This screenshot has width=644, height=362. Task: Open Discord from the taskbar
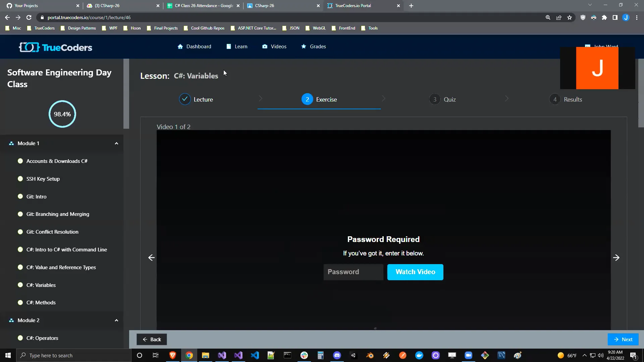coord(337,355)
